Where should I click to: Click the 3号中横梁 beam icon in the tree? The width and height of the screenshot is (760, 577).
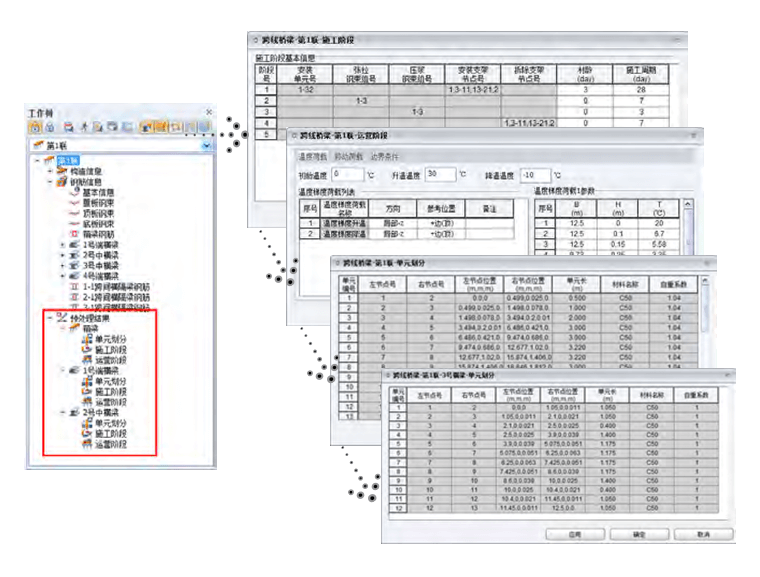pyautogui.click(x=74, y=266)
